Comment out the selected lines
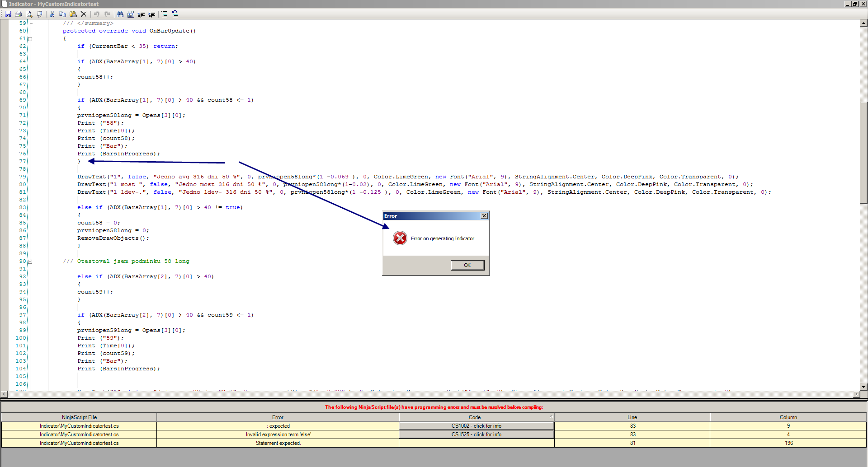Screen dimensions: 868x467 click(x=165, y=14)
